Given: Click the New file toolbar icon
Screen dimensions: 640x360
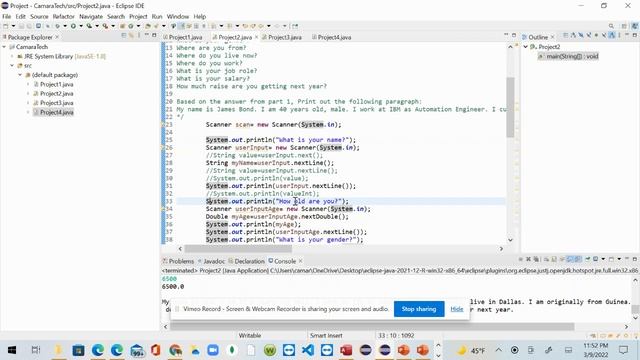Looking at the screenshot, I should [x=6, y=26].
